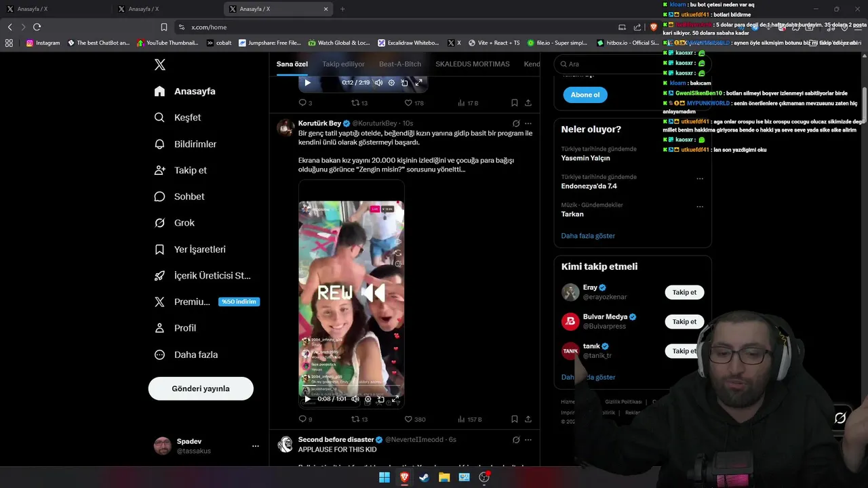868x488 pixels.
Task: Share Korutürk Bey's post
Action: point(528,420)
